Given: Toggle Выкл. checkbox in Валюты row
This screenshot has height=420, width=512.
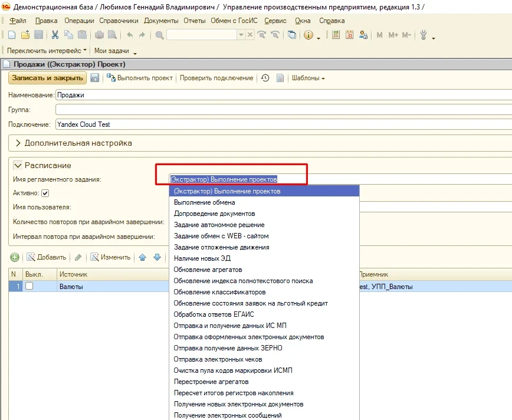Looking at the screenshot, I should coord(29,286).
